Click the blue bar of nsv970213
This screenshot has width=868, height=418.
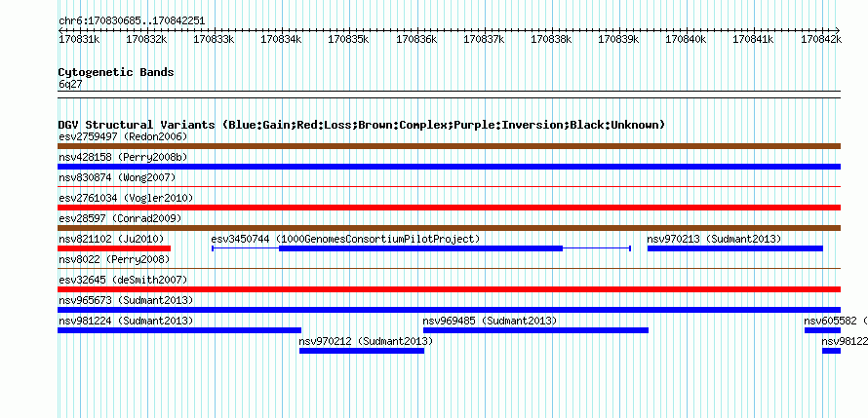(x=735, y=248)
